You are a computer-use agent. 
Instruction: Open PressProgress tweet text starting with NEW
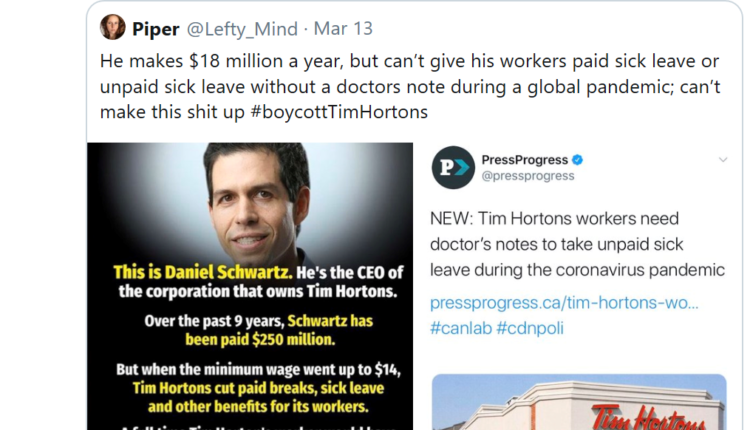pos(578,243)
